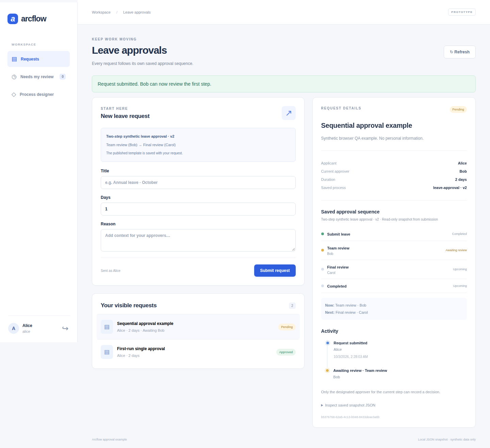Viewport: 490px width, 448px height.
Task: Click the Awaiting review activity marker
Action: [x=327, y=371]
